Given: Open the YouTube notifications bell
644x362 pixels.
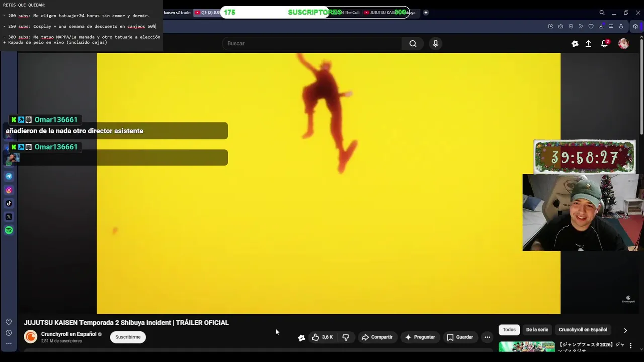Looking at the screenshot, I should point(605,44).
